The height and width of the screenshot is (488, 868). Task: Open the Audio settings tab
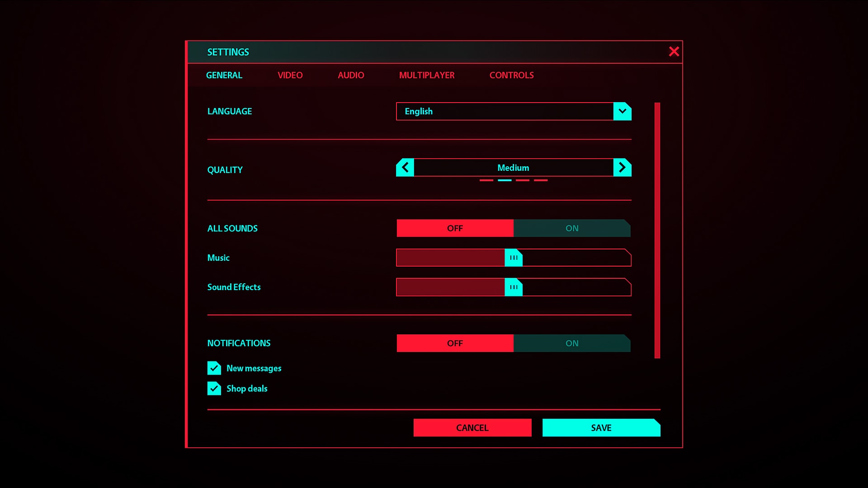(x=351, y=75)
